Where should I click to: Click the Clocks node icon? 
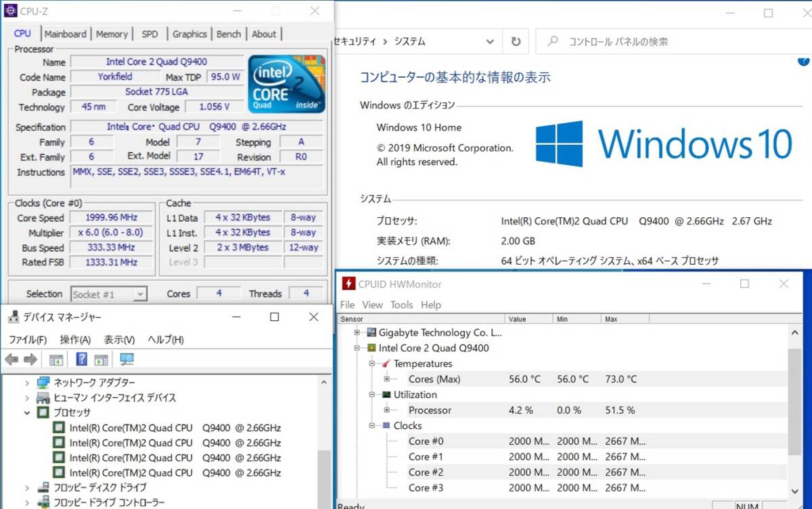[386, 426]
